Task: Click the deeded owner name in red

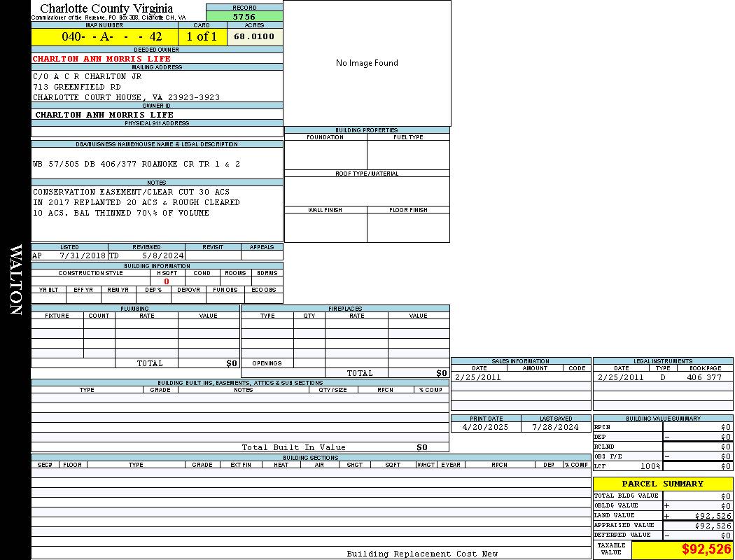Action: pos(101,59)
